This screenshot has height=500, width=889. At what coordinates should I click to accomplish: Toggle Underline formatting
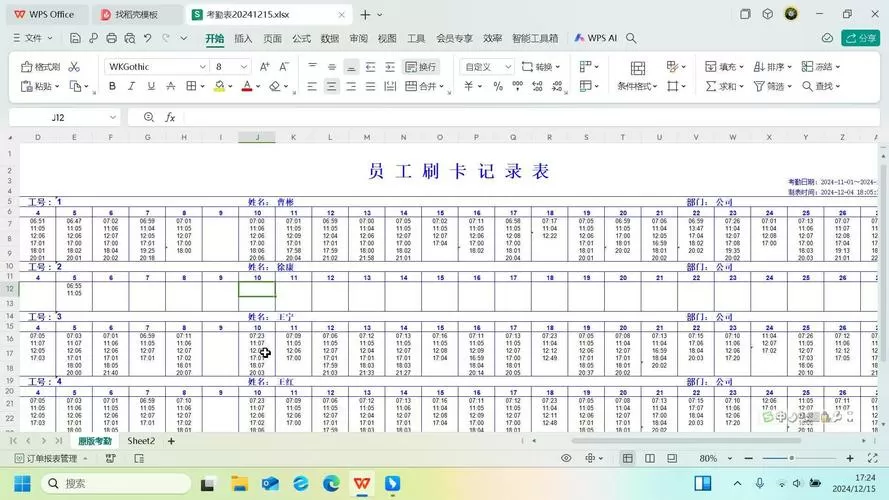click(x=151, y=86)
